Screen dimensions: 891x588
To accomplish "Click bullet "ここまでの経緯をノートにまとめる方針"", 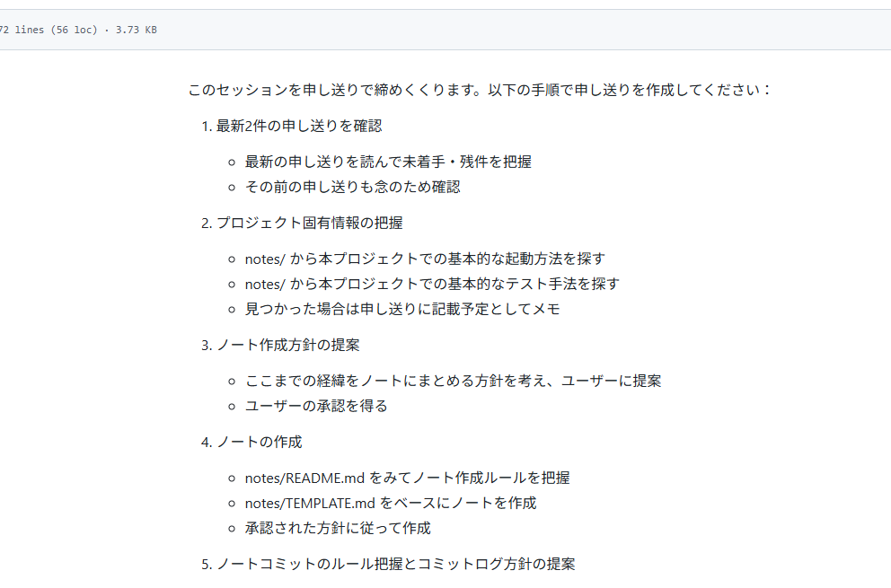I will (x=453, y=381).
